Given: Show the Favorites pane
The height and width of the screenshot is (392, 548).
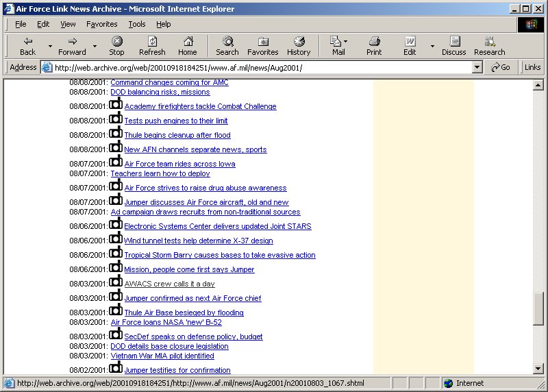Looking at the screenshot, I should pyautogui.click(x=263, y=46).
